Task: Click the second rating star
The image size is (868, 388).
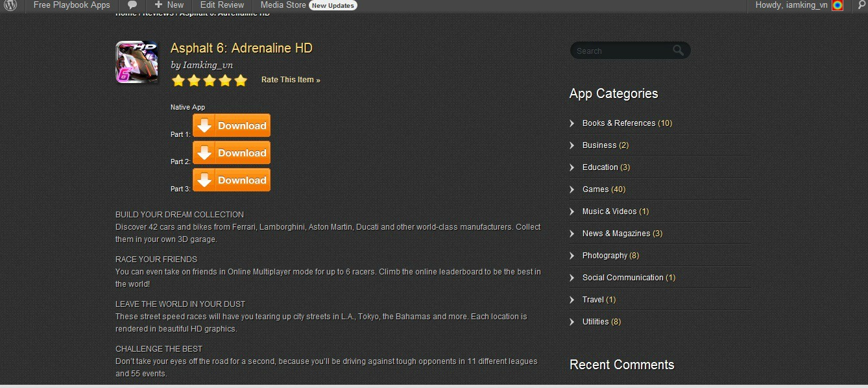Action: 193,80
